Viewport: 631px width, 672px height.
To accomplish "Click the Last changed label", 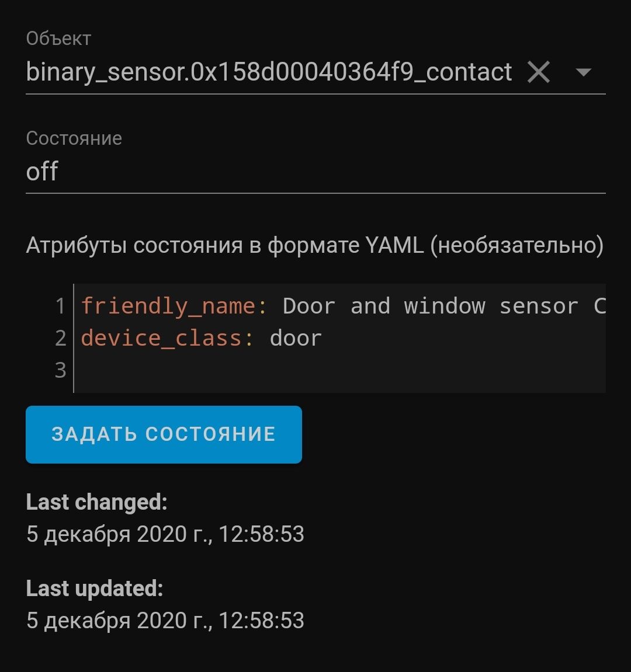I will pyautogui.click(x=97, y=502).
